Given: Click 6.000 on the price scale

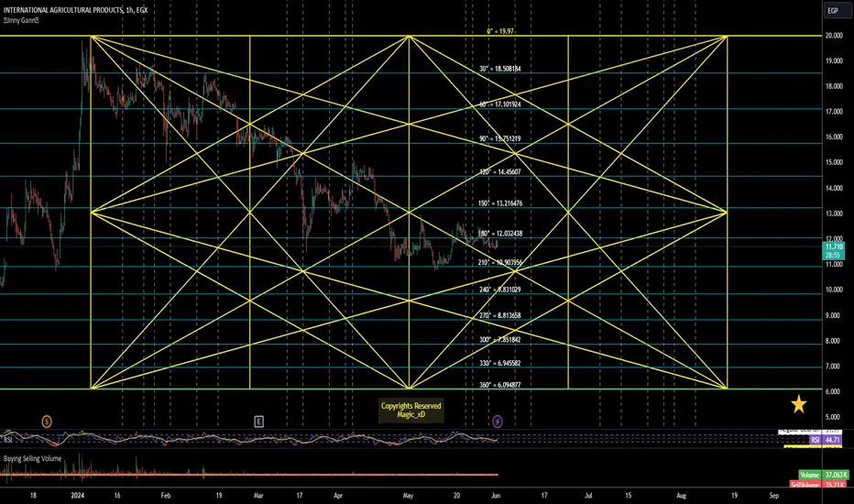Looking at the screenshot, I should tap(834, 392).
